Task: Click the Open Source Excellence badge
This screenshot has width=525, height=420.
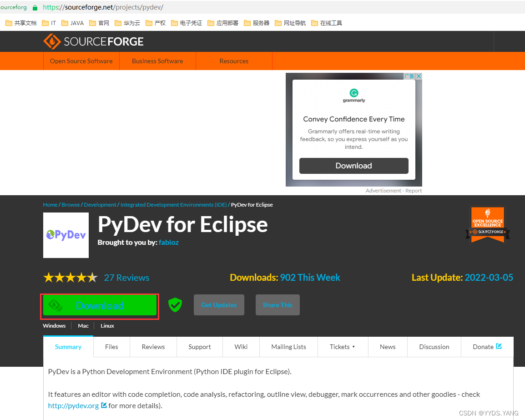Action: pos(488,225)
